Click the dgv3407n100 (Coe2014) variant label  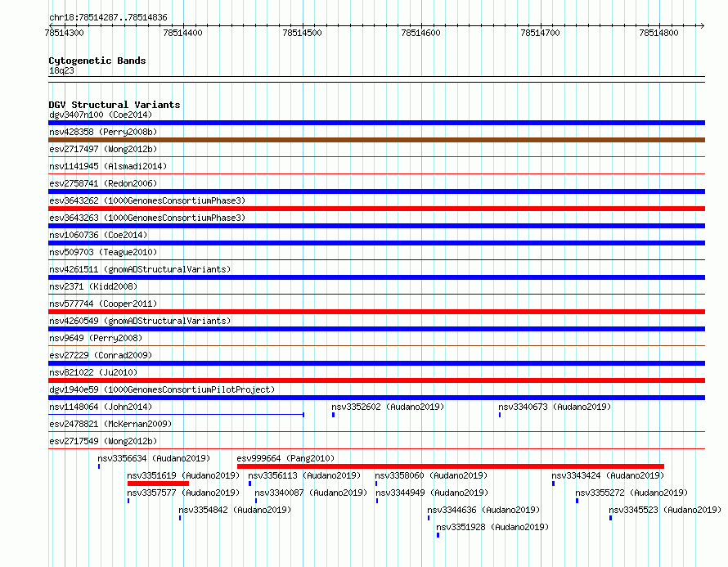[101, 115]
